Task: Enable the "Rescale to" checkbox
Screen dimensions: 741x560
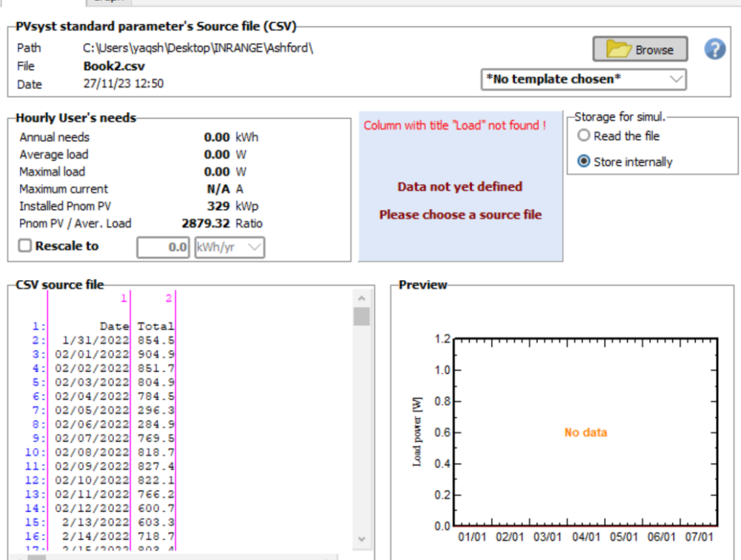Action: pyautogui.click(x=25, y=247)
